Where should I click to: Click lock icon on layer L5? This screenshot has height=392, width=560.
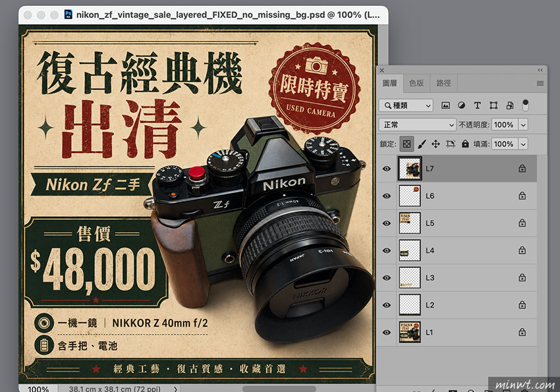coord(522,223)
